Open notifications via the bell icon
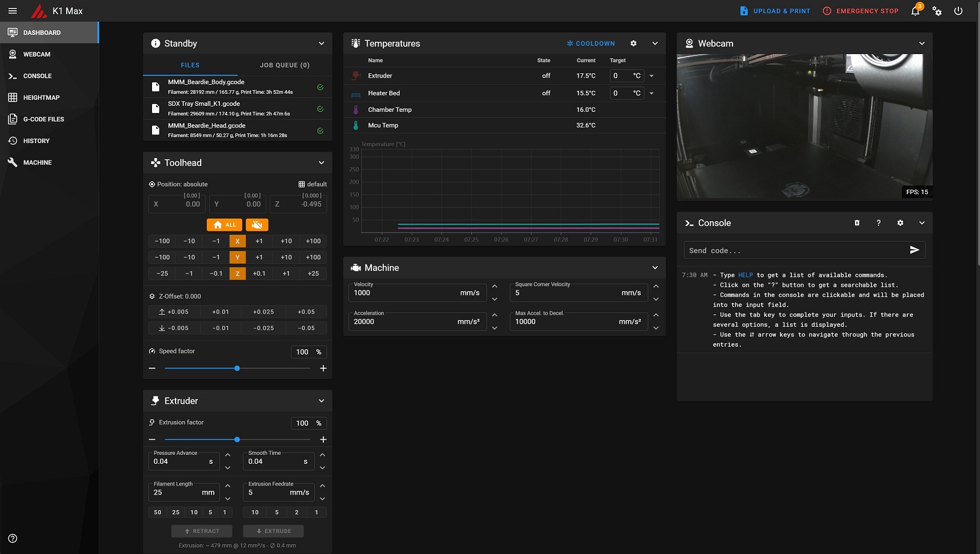 pyautogui.click(x=915, y=11)
